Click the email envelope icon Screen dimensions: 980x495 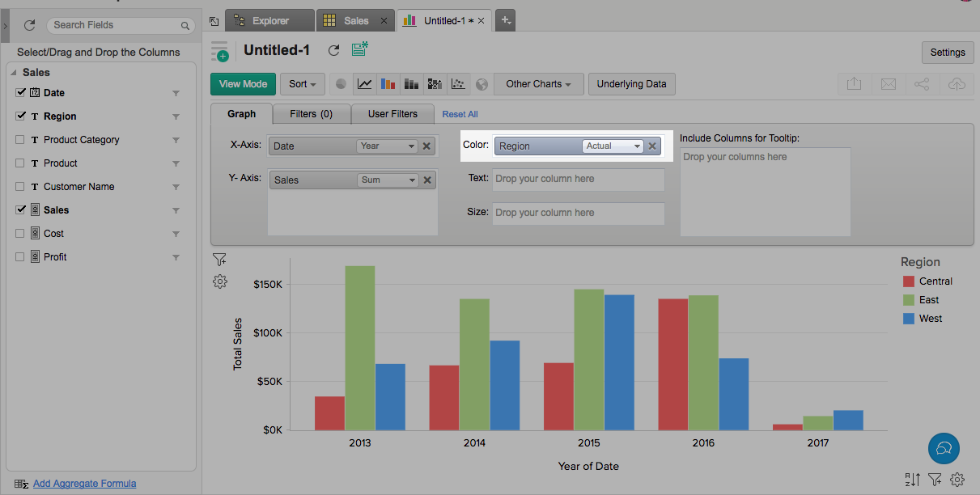click(888, 84)
